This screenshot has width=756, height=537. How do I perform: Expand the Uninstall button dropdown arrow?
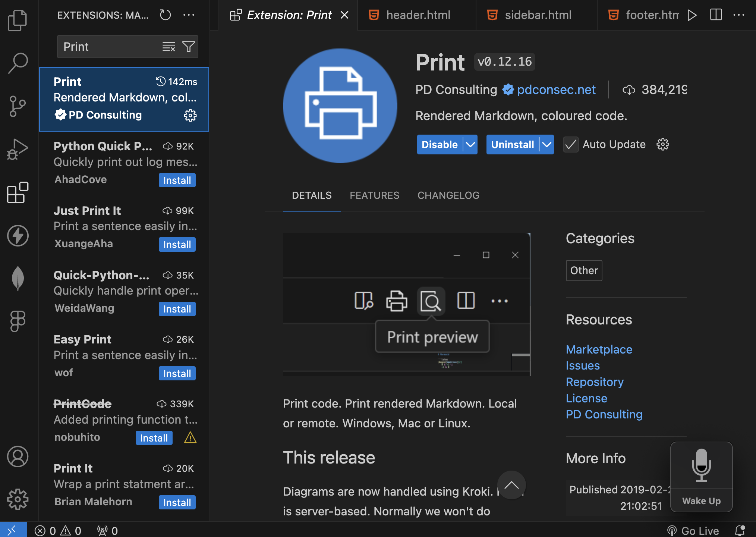pos(547,145)
